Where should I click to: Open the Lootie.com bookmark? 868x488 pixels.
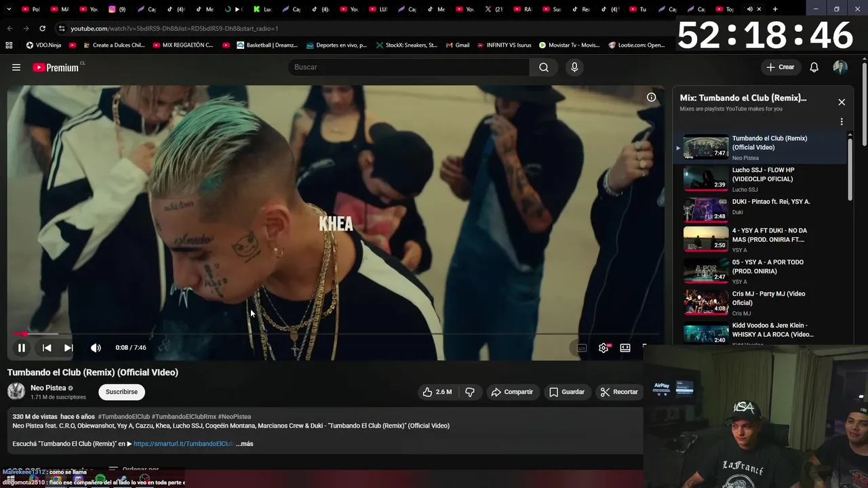637,45
